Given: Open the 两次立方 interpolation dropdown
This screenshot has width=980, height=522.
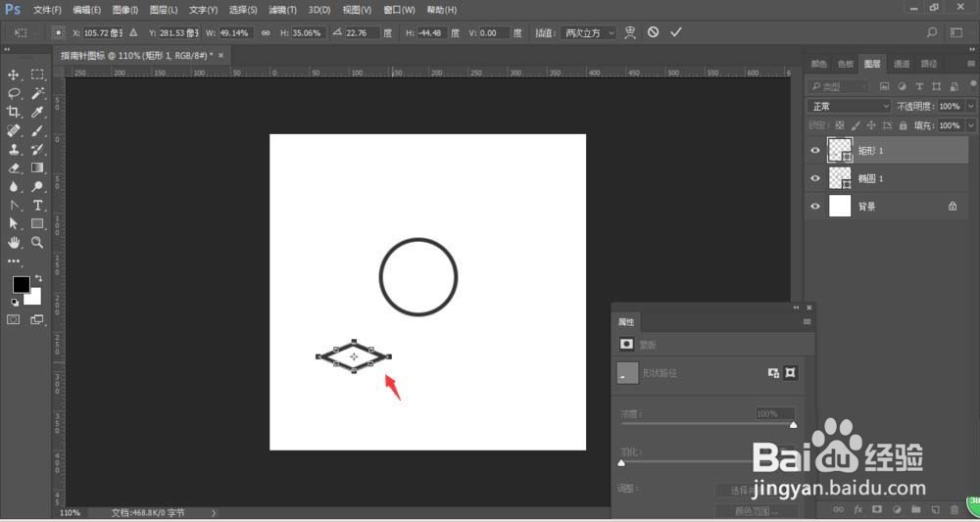Looking at the screenshot, I should 587,32.
